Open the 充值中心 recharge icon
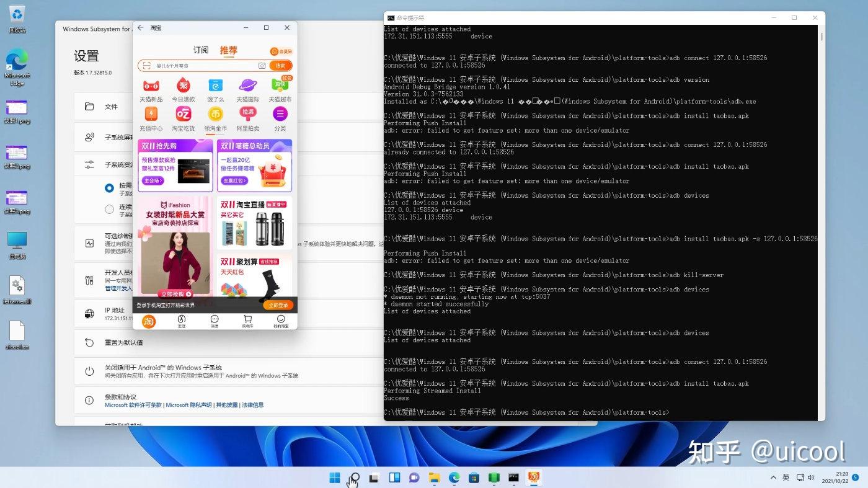This screenshot has width=868, height=488. tap(151, 114)
